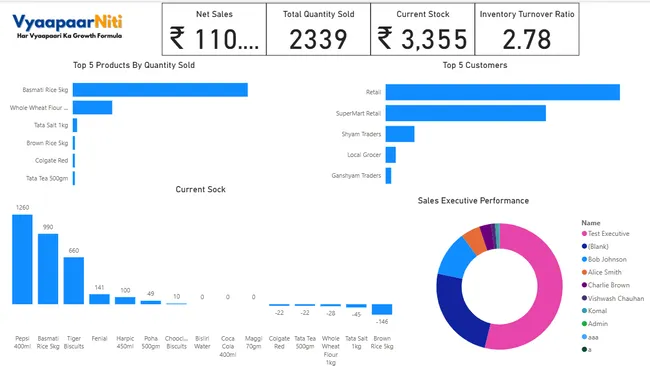Select aaa legend entry

(x=590, y=337)
